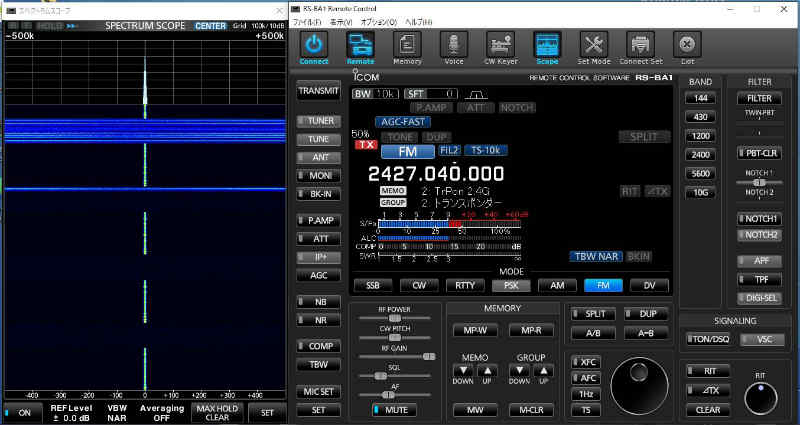Toggle spectrum scope ON button
Viewport: 800px width, 425px height.
pyautogui.click(x=23, y=413)
